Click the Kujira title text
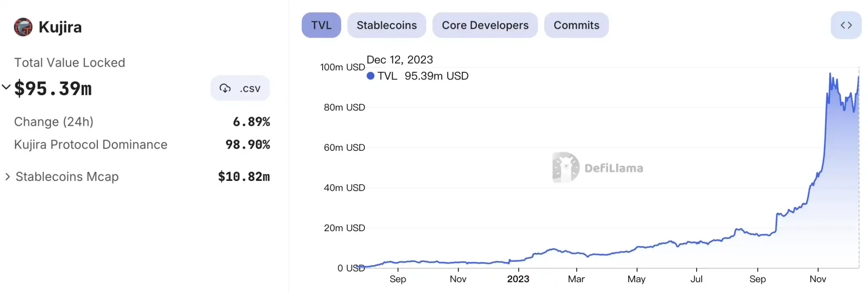Viewport: 868px width, 293px height. (60, 27)
